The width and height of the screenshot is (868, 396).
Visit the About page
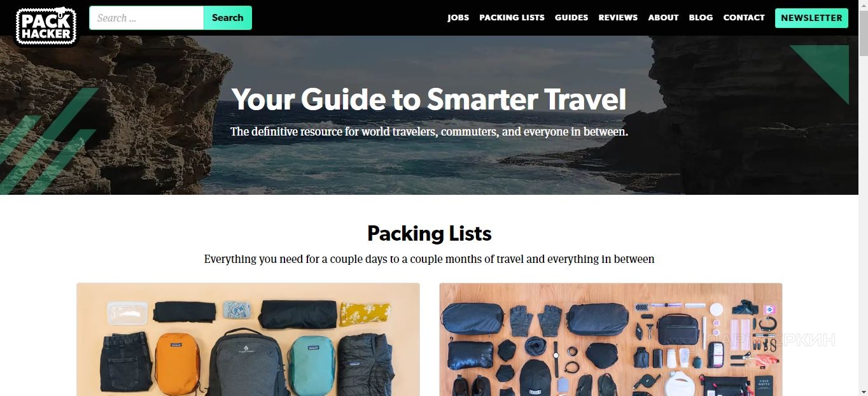[x=663, y=18]
